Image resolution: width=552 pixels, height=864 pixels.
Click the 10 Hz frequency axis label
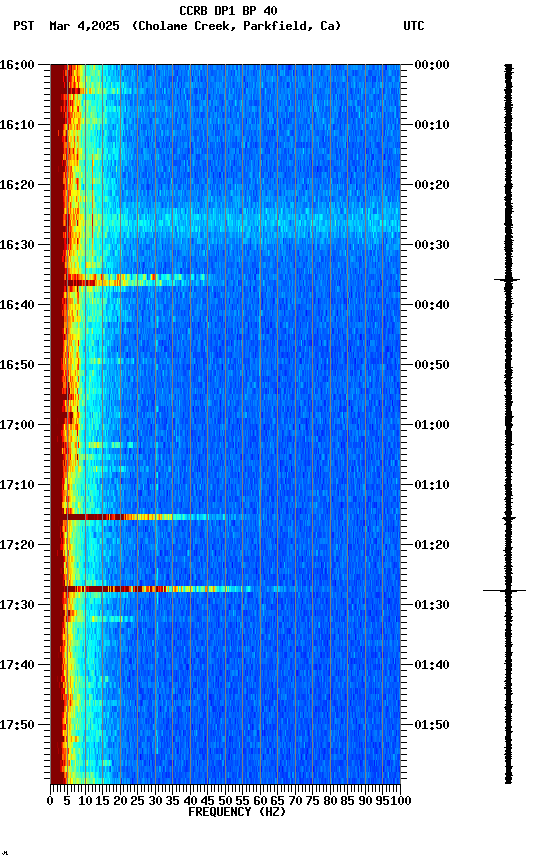click(85, 801)
